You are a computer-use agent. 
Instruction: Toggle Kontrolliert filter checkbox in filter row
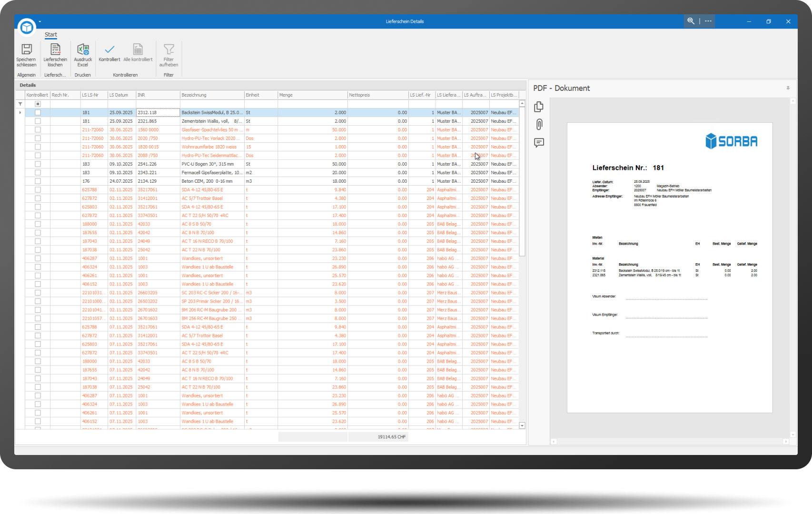[x=38, y=104]
